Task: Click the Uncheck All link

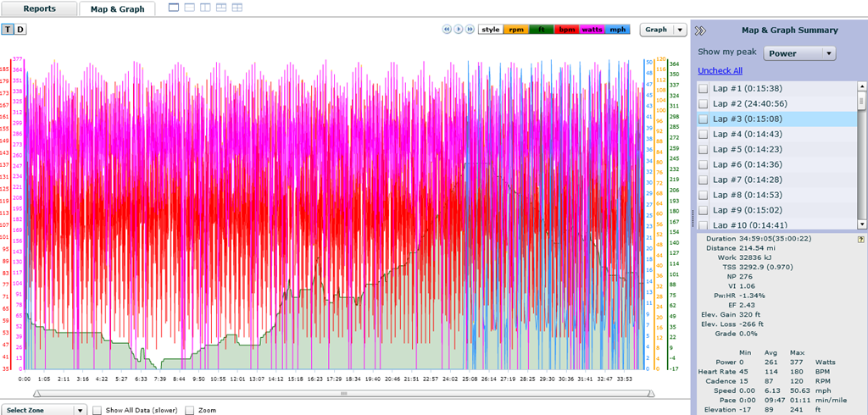Action: (720, 71)
